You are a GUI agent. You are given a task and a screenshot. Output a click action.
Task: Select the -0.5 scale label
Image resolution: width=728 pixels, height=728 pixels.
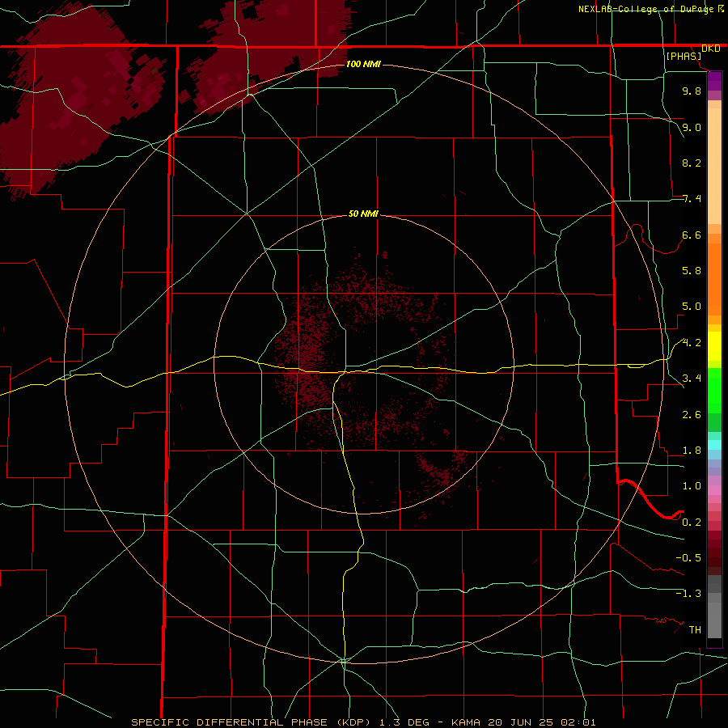point(688,558)
